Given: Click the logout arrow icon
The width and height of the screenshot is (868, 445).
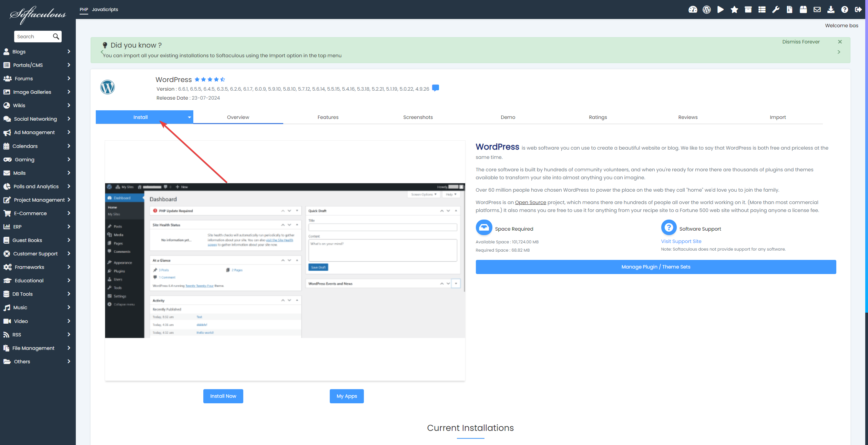Looking at the screenshot, I should coord(858,10).
